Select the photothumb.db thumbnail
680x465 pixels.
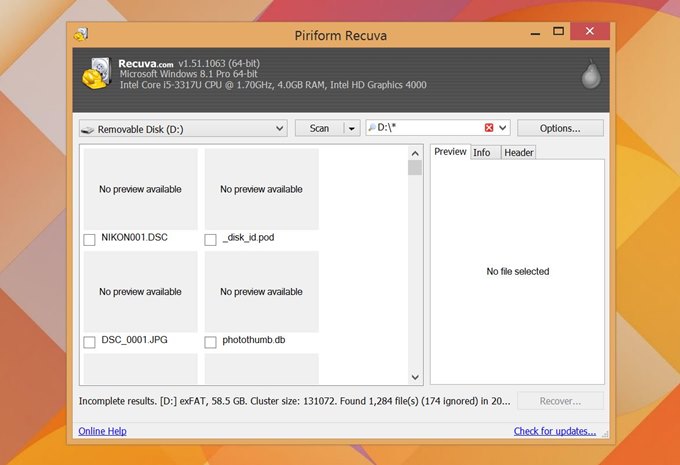point(262,291)
